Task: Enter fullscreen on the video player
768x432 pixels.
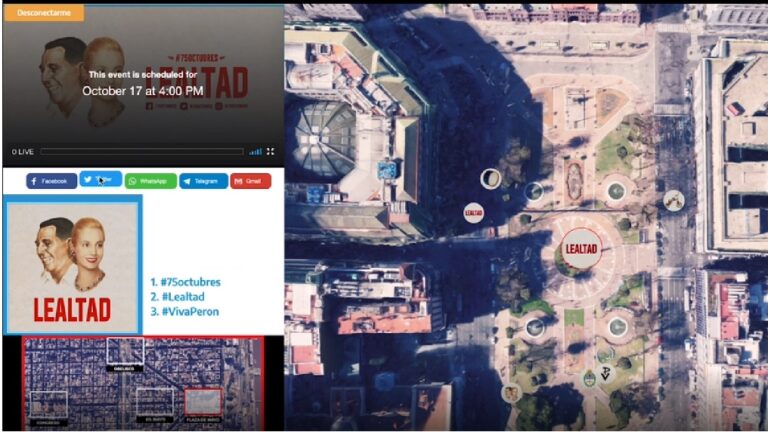Action: (270, 152)
